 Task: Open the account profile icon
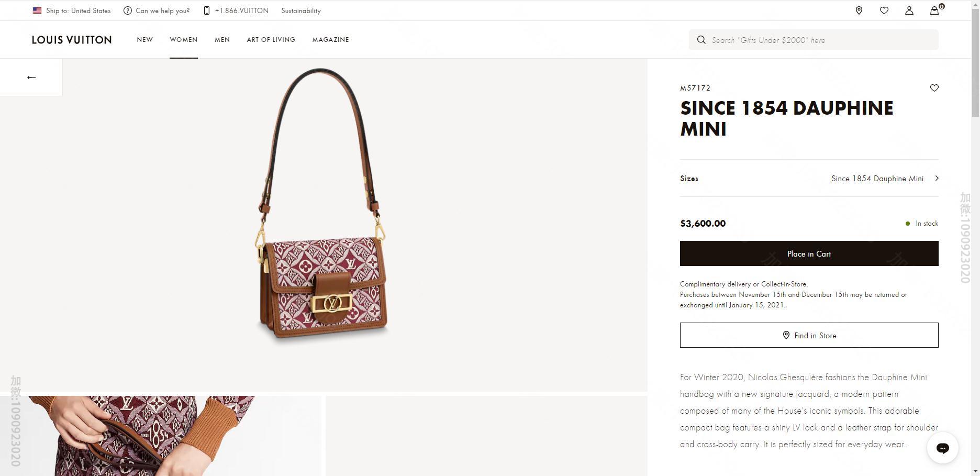(909, 10)
